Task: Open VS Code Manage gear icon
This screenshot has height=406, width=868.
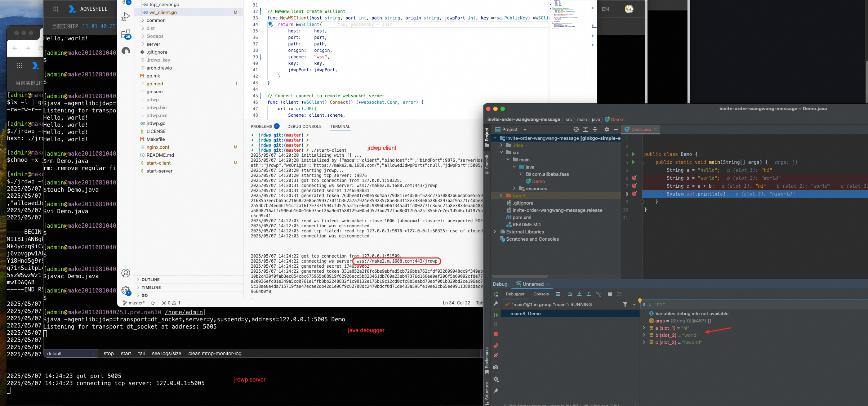Action: (126, 290)
